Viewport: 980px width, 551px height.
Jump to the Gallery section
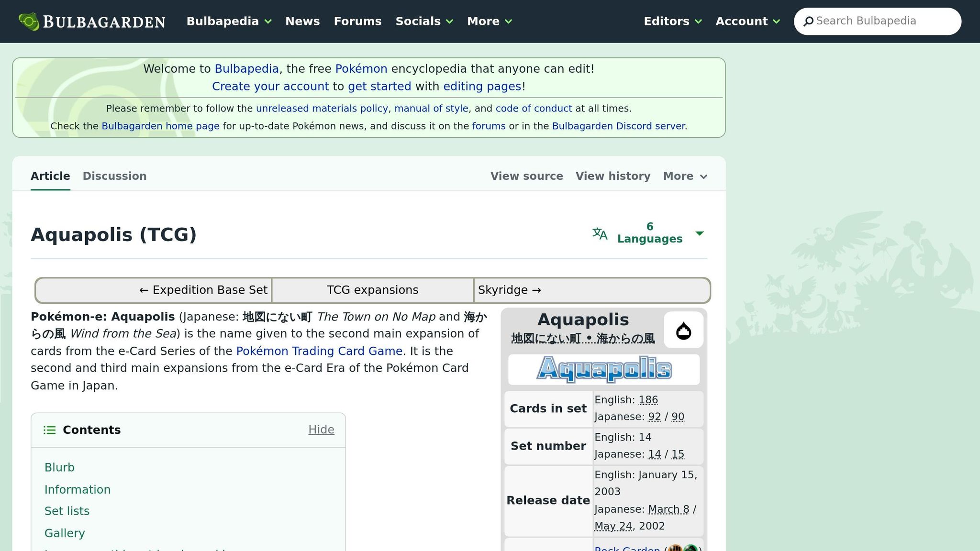(65, 533)
